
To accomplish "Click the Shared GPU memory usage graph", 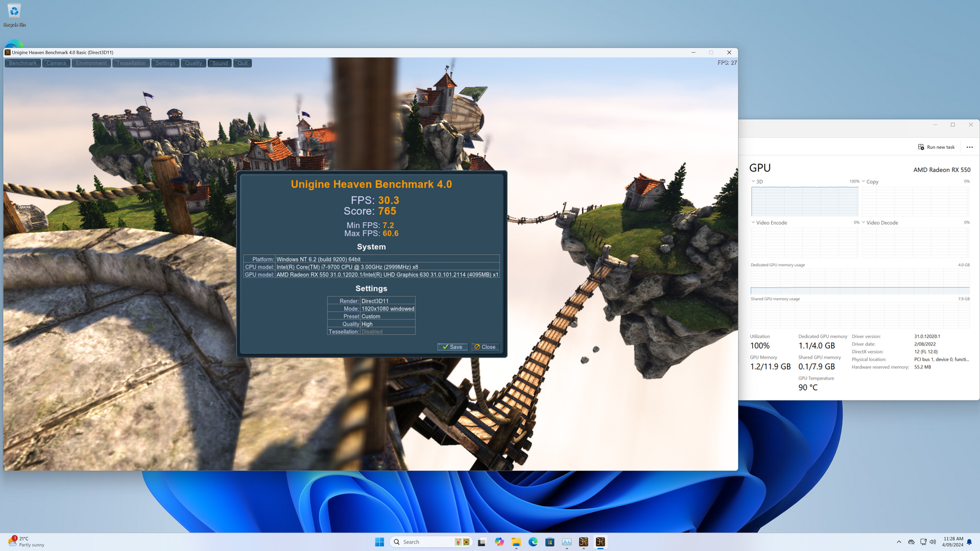I will click(x=860, y=316).
